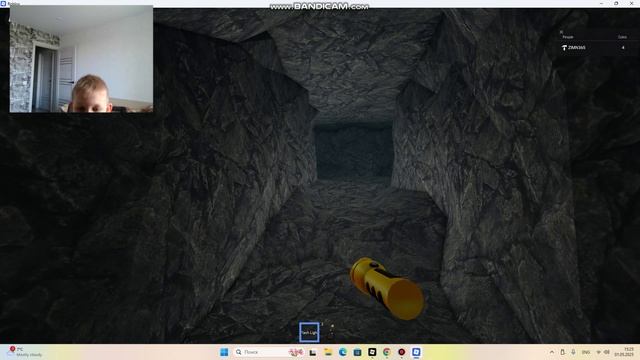
Task: Open Microsoft Store from the taskbar
Action: point(357,352)
